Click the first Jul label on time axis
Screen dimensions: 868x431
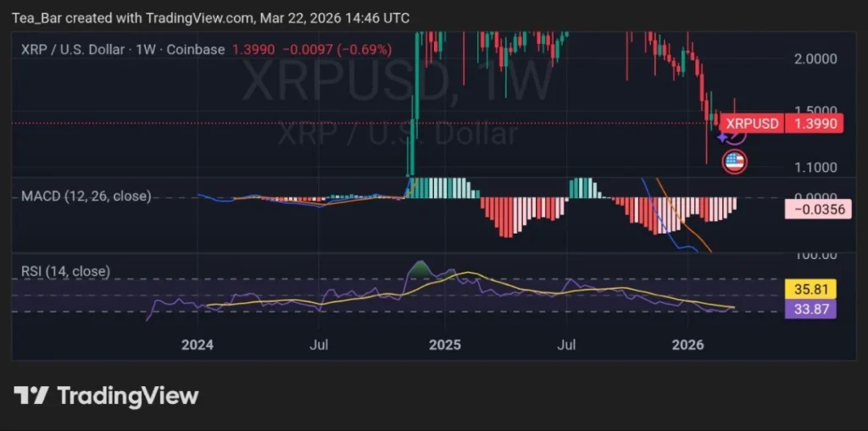pos(320,345)
